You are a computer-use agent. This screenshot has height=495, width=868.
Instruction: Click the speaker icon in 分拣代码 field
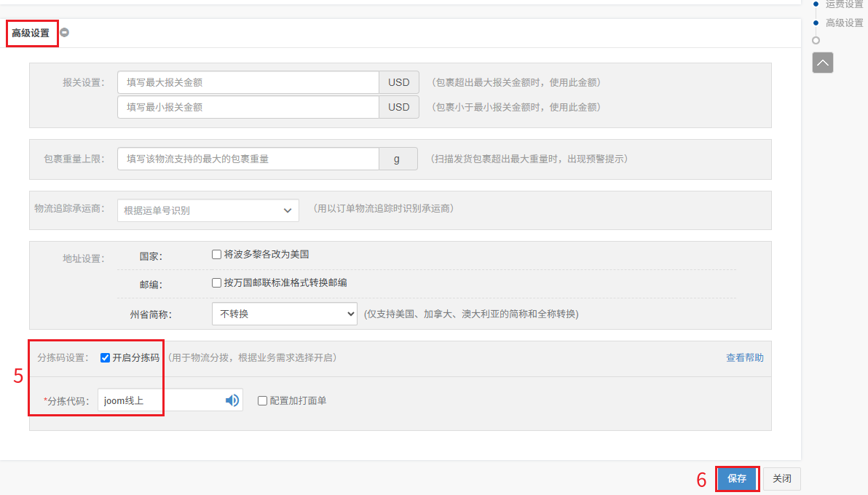[x=232, y=400]
